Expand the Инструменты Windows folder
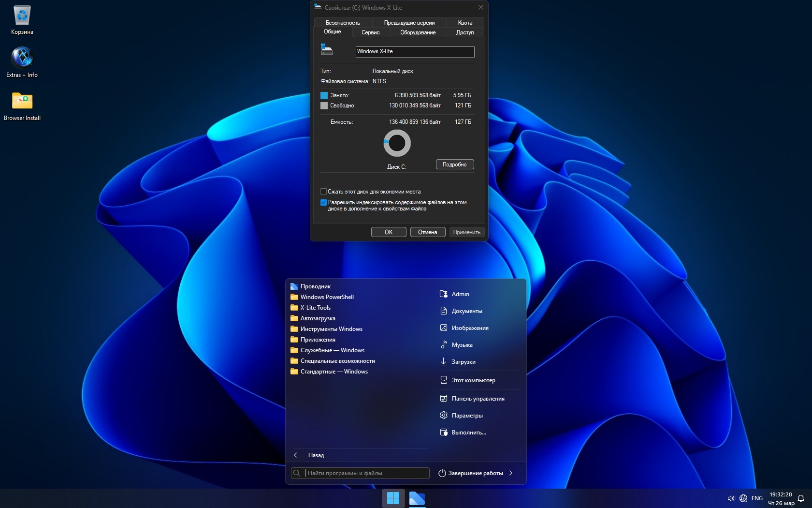The width and height of the screenshot is (812, 508). 331,329
